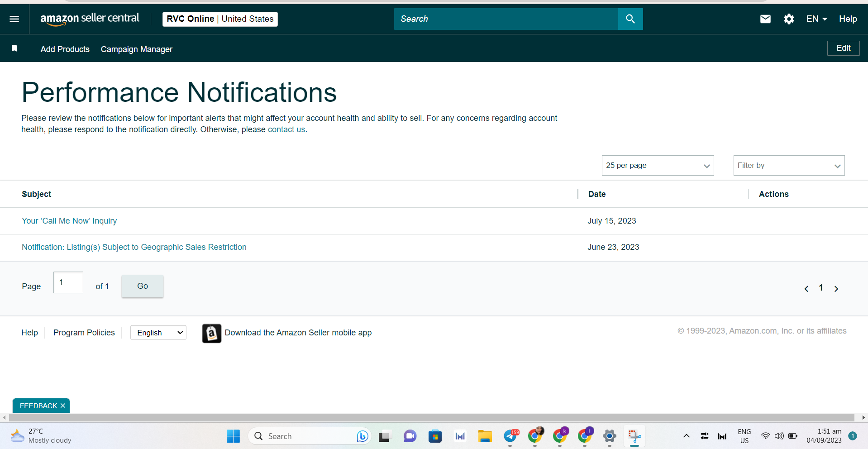Open the EN language selector
Image resolution: width=868 pixels, height=449 pixels.
[816, 19]
